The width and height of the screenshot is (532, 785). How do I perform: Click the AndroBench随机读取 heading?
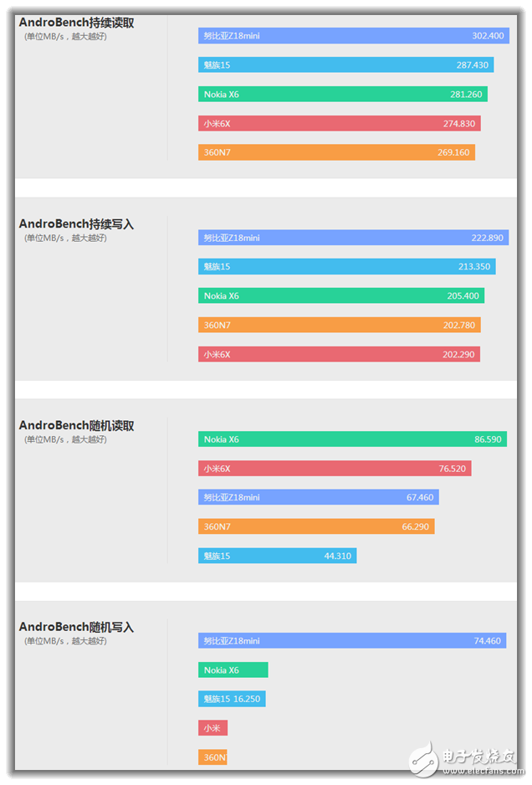coord(76,426)
